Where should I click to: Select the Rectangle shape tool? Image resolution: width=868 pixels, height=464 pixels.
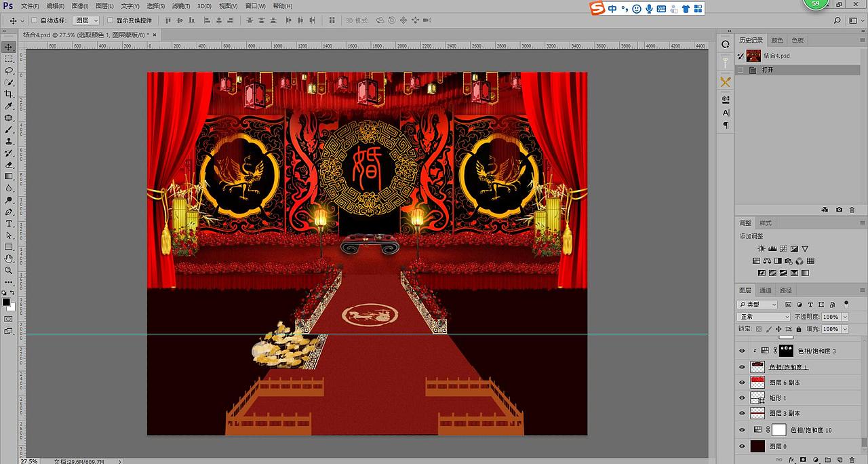click(9, 247)
